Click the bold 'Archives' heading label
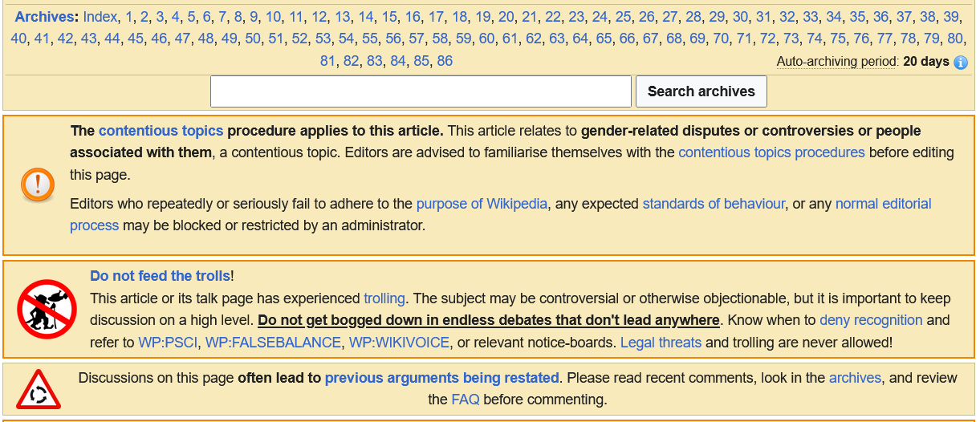Viewport: 980px width, 422px height. pos(45,17)
